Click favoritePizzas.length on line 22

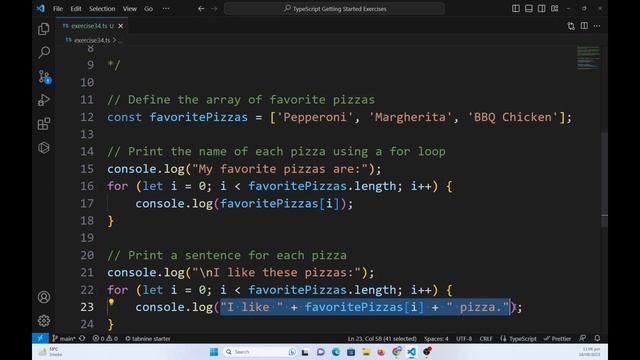[322, 290]
